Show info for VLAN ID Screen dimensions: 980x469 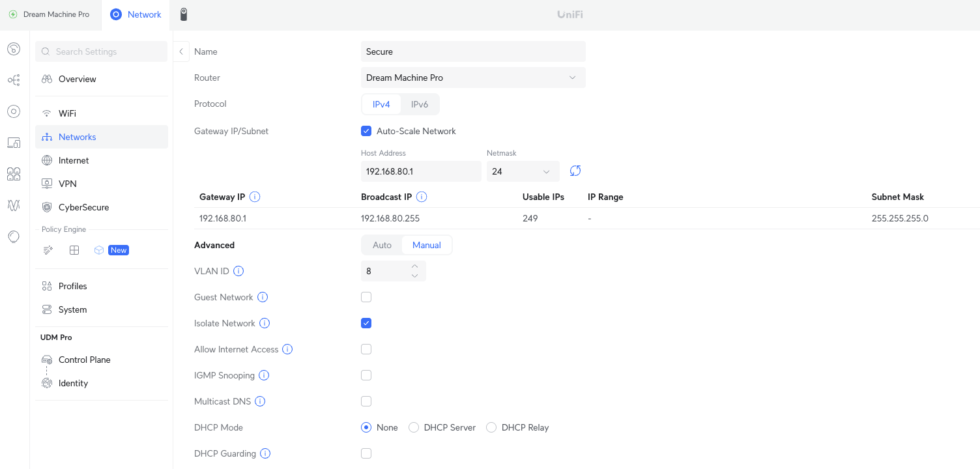[238, 271]
